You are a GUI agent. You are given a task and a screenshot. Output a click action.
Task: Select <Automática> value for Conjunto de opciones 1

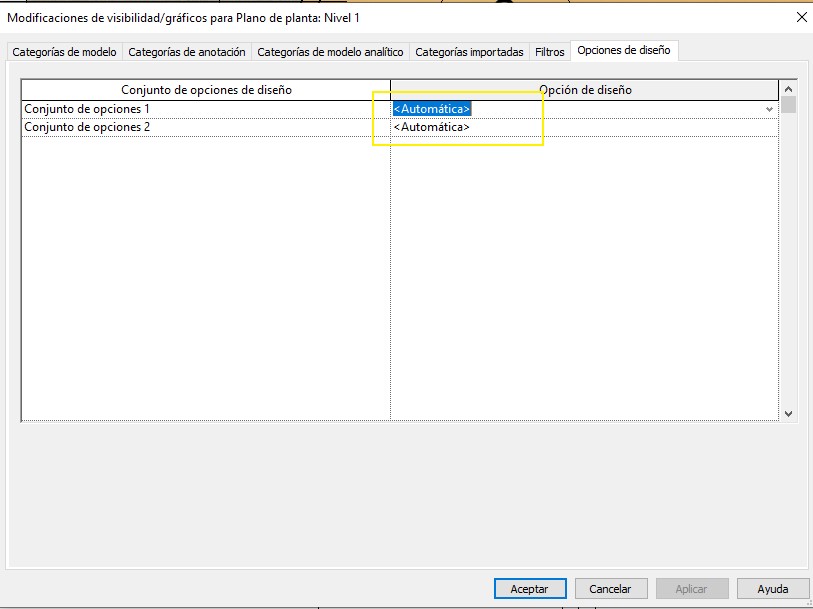(x=432, y=109)
